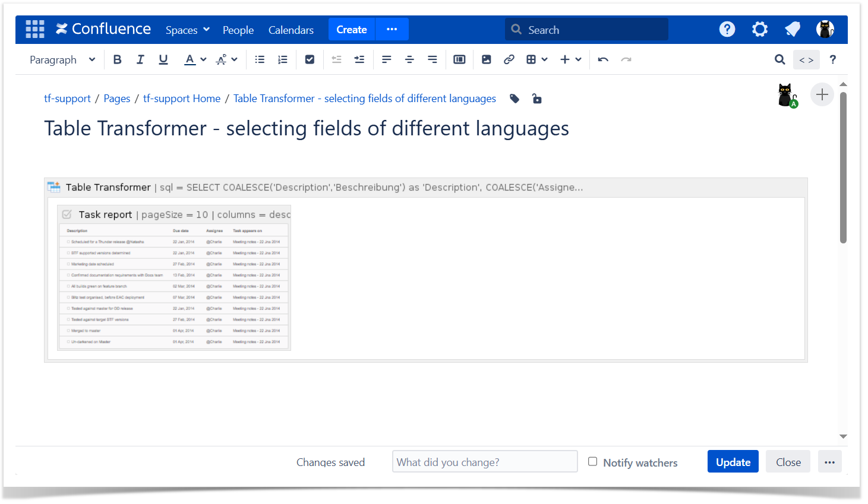This screenshot has width=868, height=504.
Task: Open page restrictions padlock icon
Action: 536,99
